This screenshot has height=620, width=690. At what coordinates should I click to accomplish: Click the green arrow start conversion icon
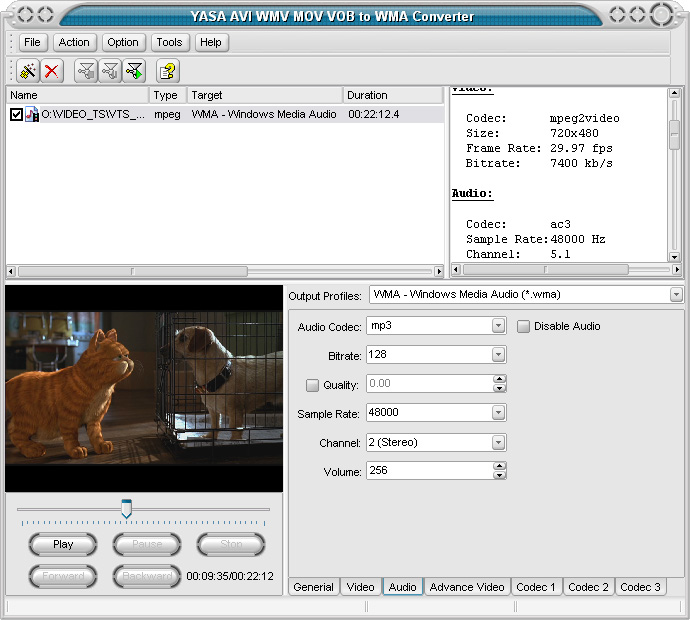coord(134,70)
